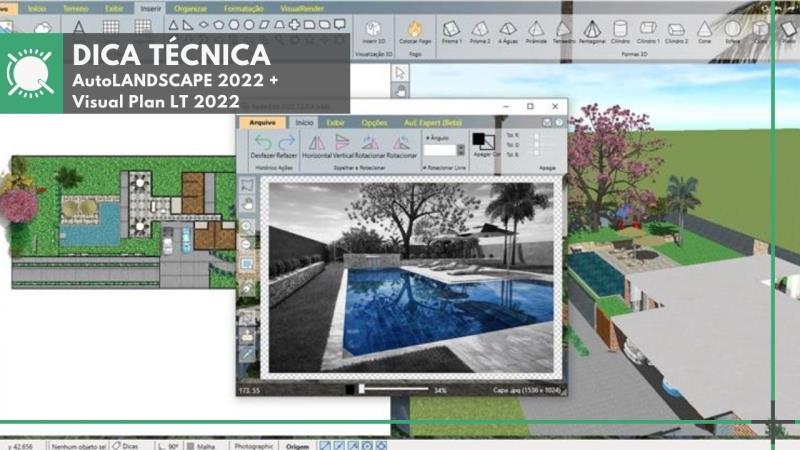
Task: Click the small black swatch in editor status bar
Action: click(349, 390)
